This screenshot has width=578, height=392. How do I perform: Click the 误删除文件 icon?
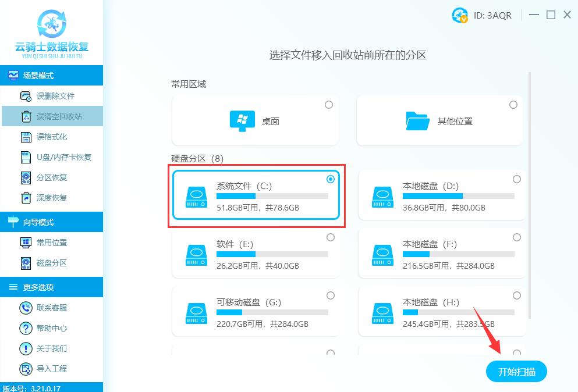coord(26,96)
